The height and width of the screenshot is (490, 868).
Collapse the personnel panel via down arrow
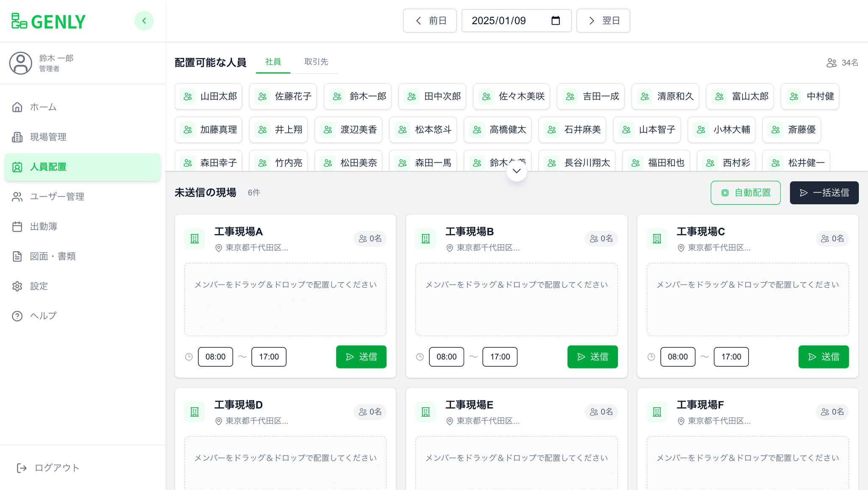pos(516,171)
